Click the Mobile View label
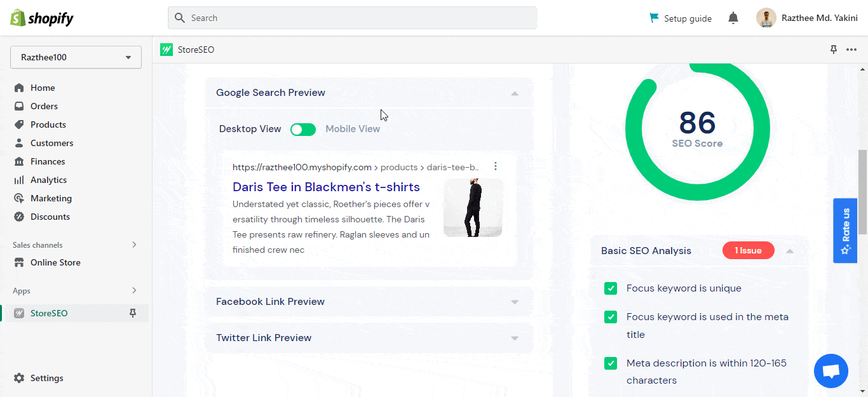 pyautogui.click(x=353, y=129)
